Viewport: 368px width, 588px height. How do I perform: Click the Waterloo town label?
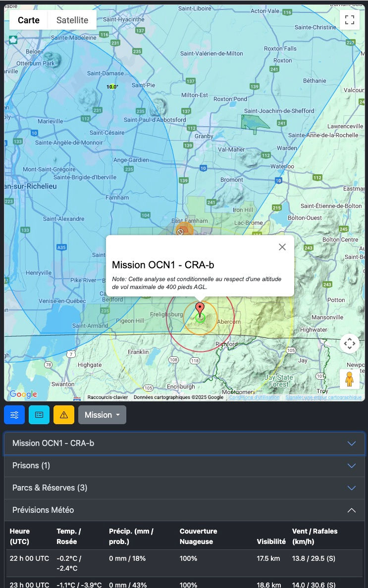click(x=282, y=166)
